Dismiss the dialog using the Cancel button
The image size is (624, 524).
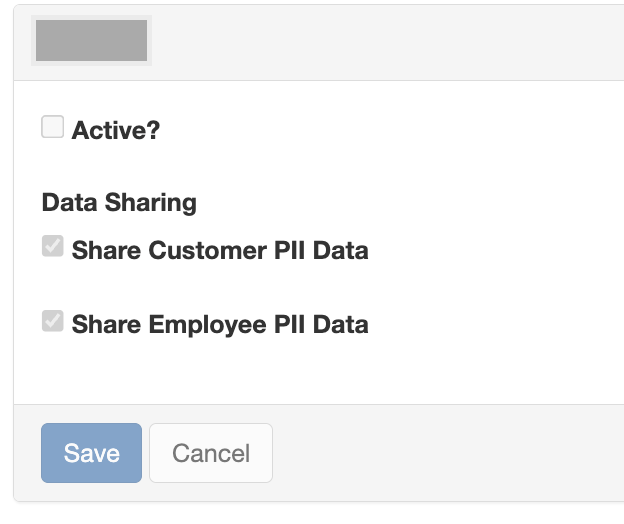click(211, 453)
